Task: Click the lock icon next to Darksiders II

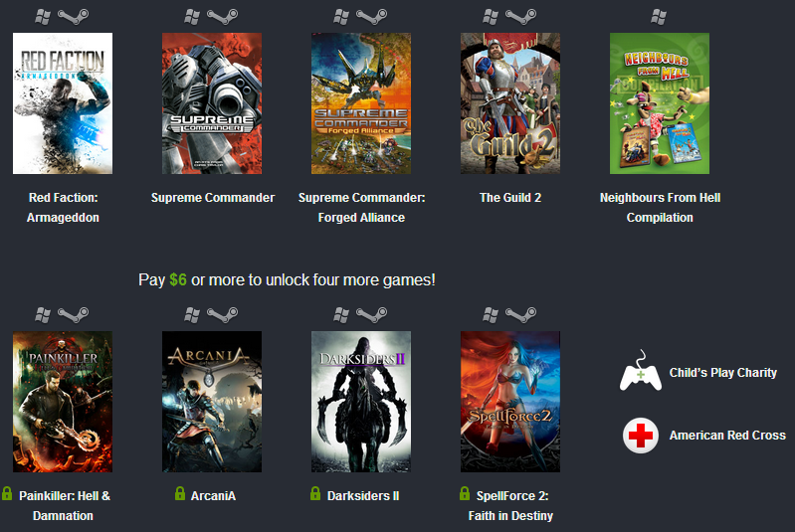Action: [x=315, y=493]
